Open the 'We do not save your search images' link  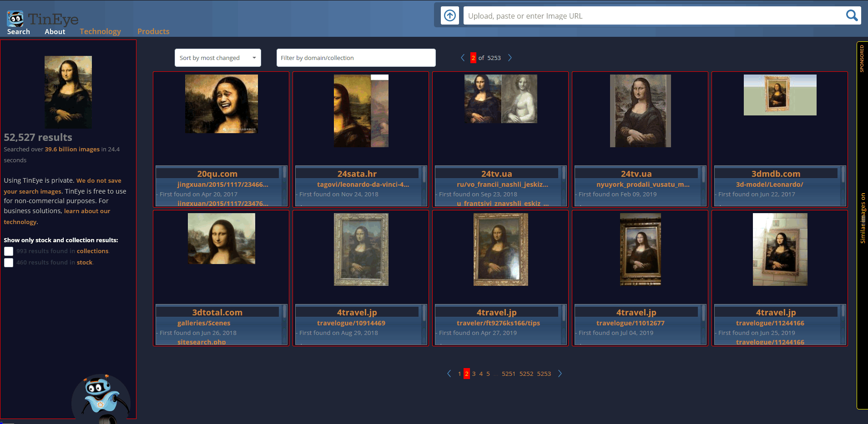pyautogui.click(x=63, y=186)
